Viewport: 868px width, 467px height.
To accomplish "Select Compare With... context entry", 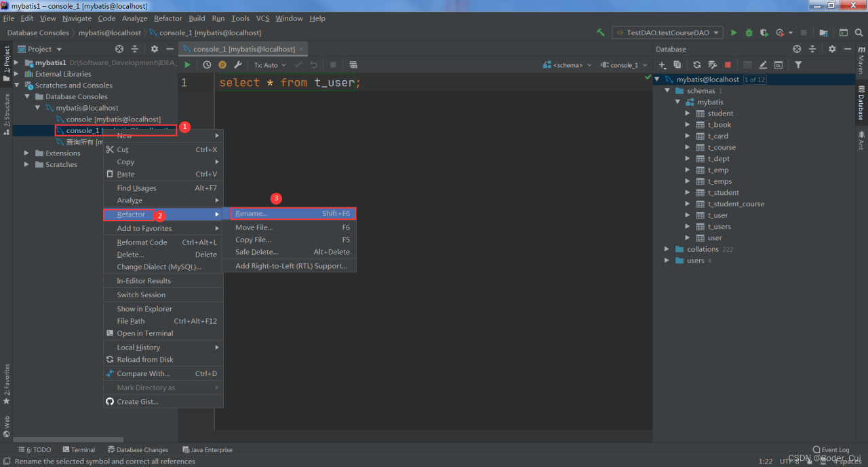I will click(163, 373).
